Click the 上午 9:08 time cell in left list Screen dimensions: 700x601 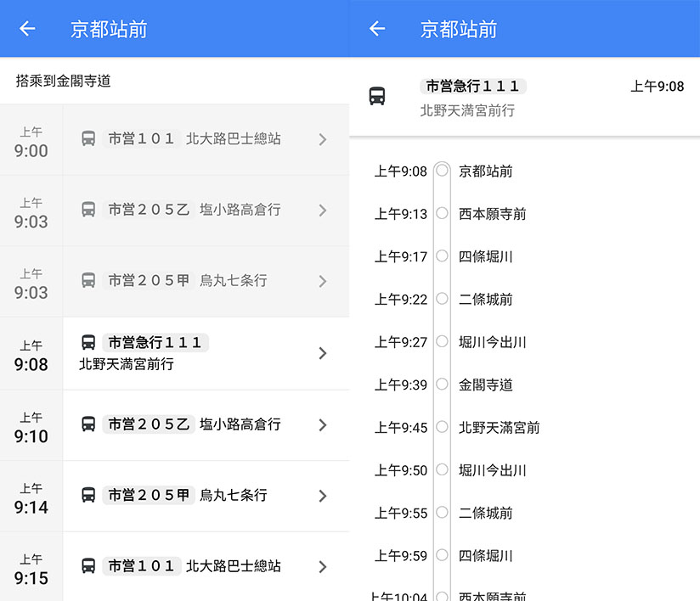point(31,355)
